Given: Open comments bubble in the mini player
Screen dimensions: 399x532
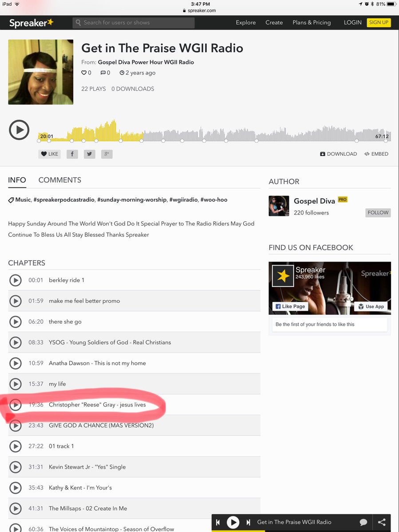Looking at the screenshot, I should 363,522.
